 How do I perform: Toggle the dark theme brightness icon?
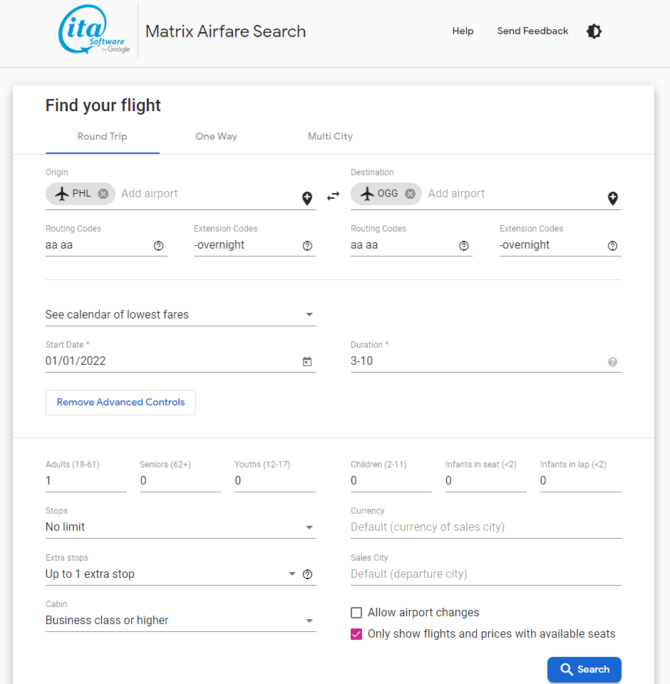coord(594,32)
